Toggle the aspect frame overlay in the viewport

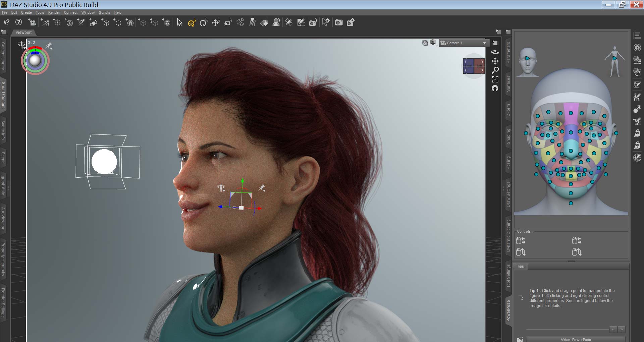(425, 43)
